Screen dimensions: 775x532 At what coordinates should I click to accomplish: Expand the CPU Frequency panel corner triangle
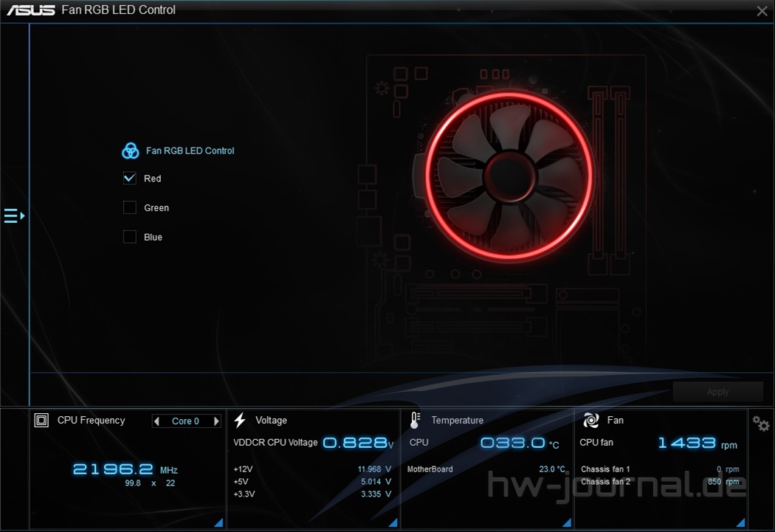(219, 522)
